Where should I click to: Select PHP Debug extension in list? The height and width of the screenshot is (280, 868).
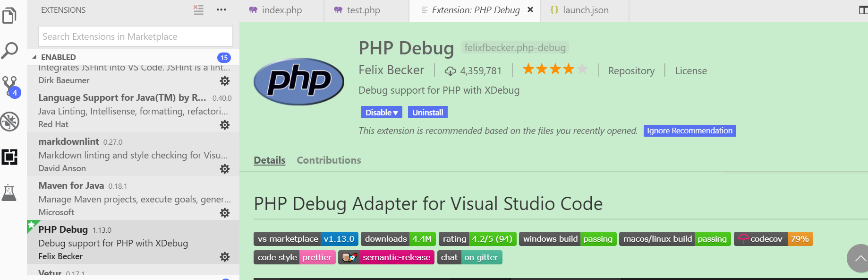coord(133,242)
